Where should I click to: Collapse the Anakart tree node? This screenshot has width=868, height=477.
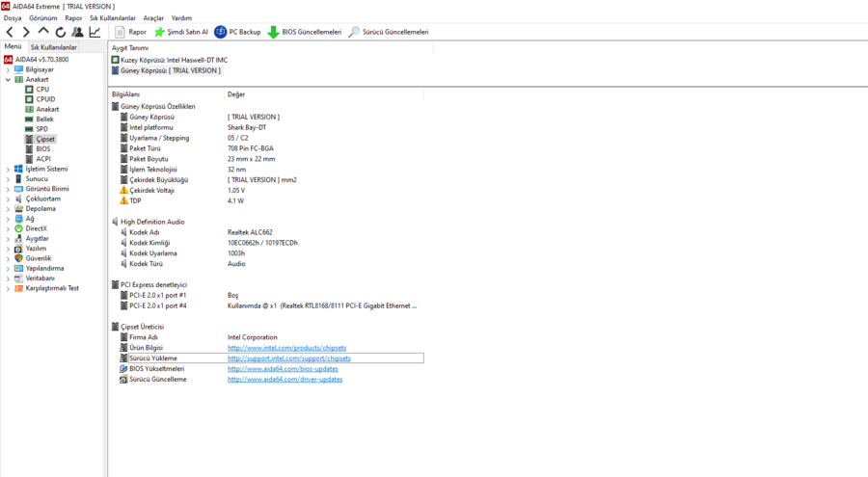(x=8, y=80)
